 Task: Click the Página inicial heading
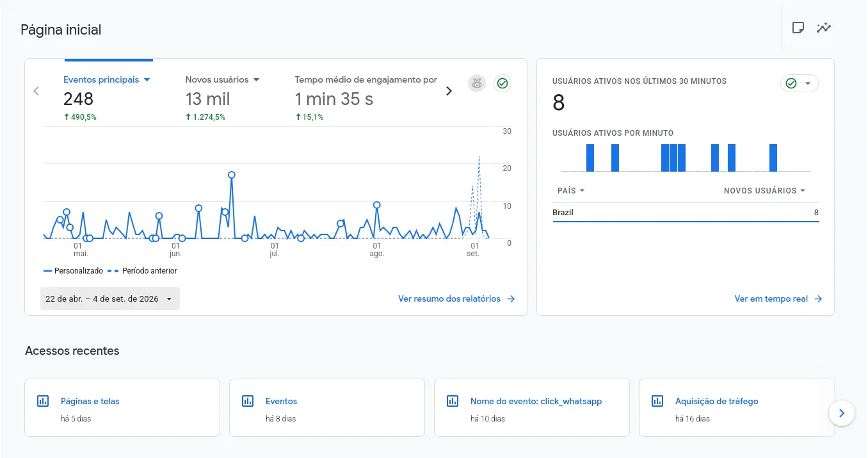(61, 29)
